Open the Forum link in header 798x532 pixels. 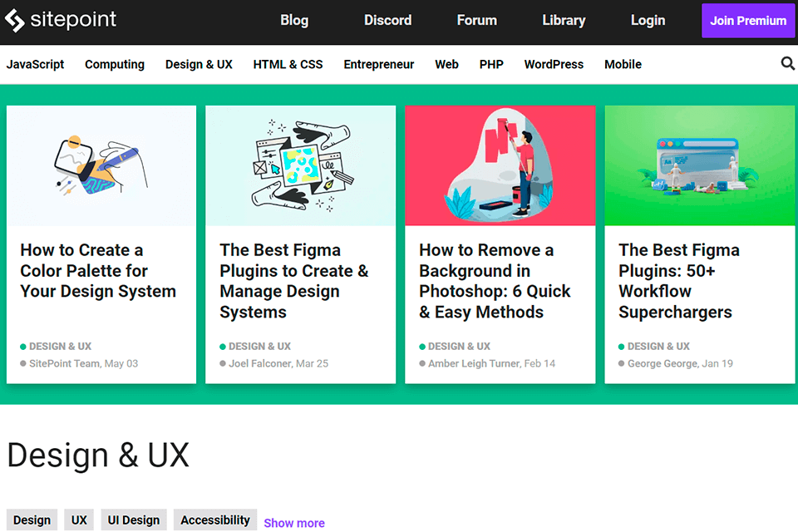(476, 20)
